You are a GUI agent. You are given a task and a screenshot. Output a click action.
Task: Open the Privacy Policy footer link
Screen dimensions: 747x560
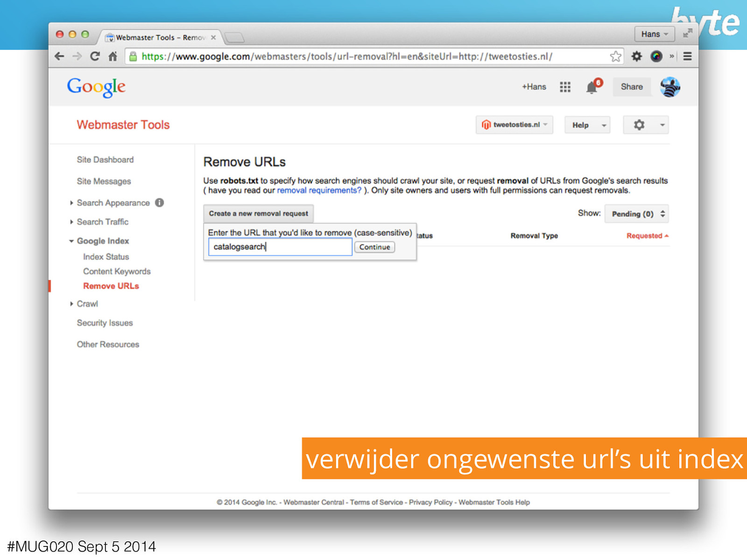[x=430, y=502]
